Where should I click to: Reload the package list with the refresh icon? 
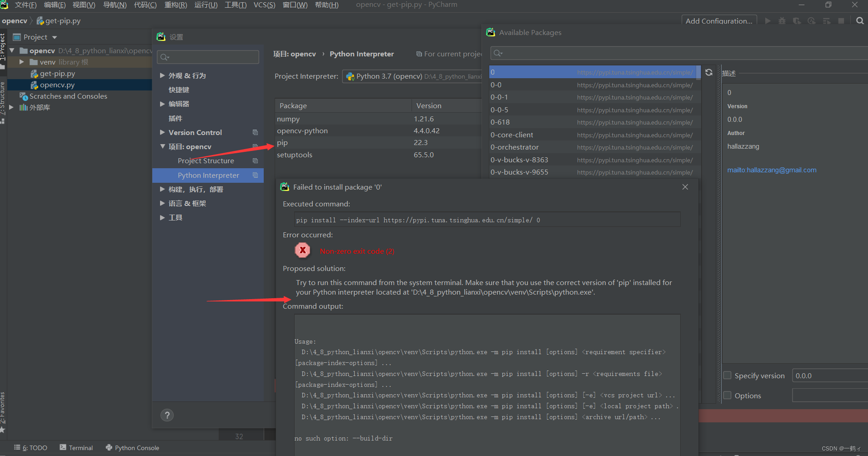[x=709, y=72]
